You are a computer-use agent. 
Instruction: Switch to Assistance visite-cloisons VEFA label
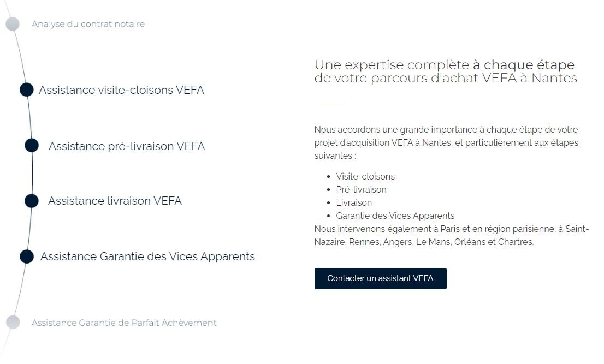click(x=121, y=90)
